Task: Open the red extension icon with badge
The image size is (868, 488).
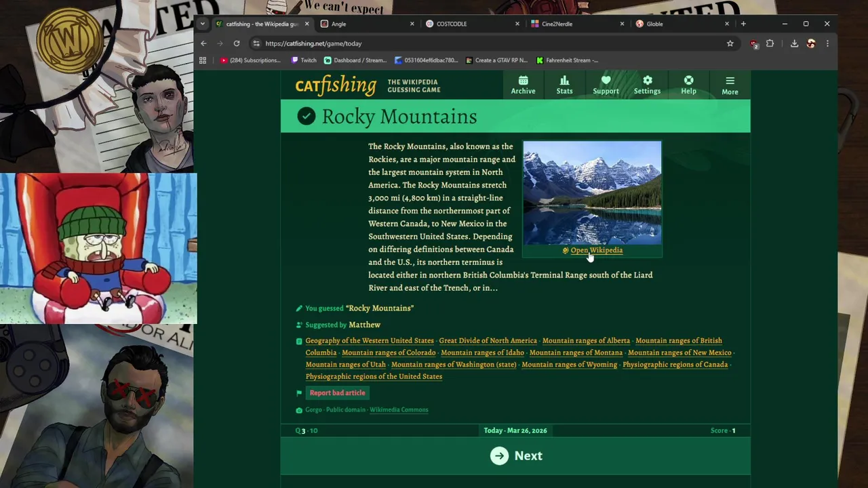Action: click(753, 44)
